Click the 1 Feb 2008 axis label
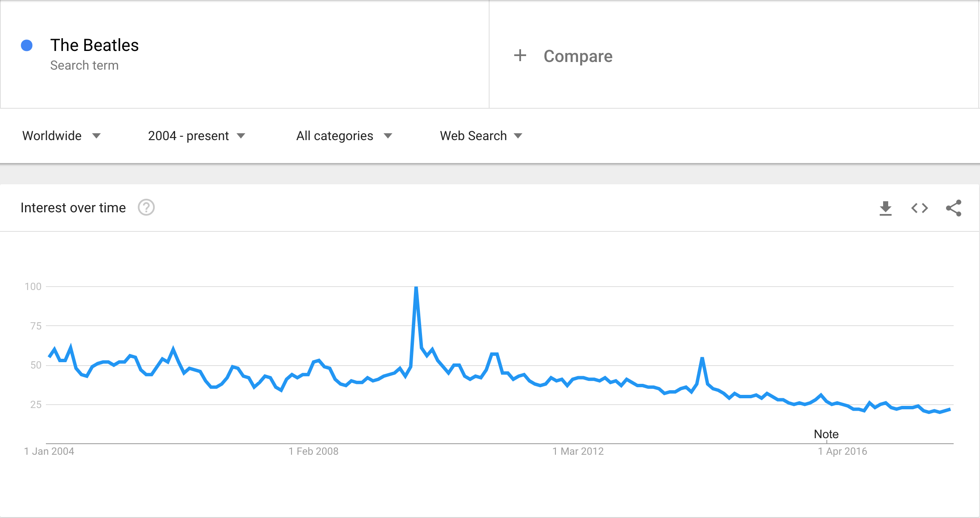The height and width of the screenshot is (518, 980). tap(313, 451)
